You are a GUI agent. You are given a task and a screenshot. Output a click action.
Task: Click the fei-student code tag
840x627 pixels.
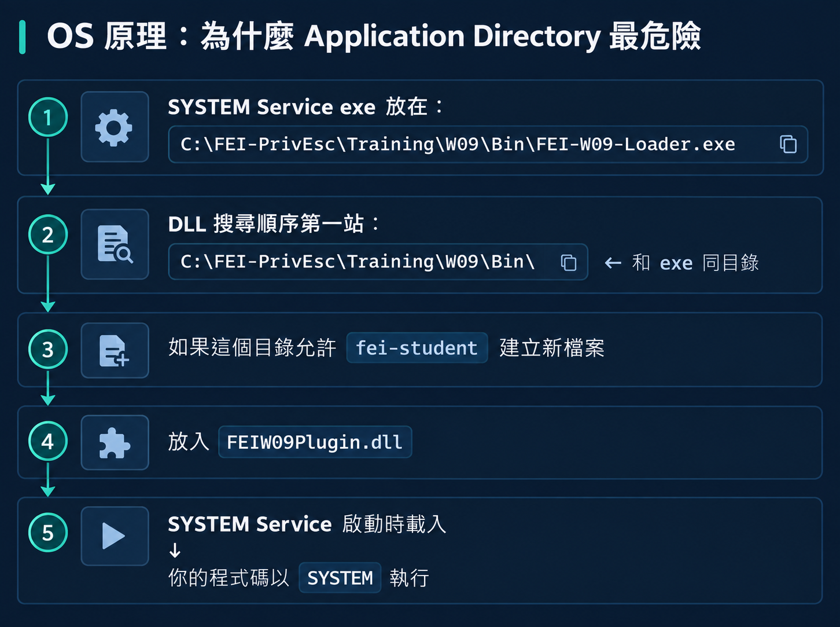[417, 348]
